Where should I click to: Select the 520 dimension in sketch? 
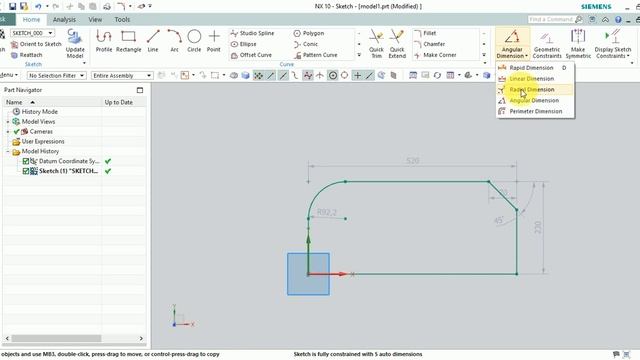(413, 161)
